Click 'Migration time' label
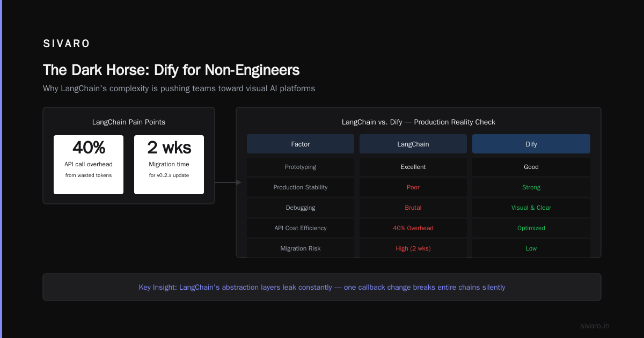Image resolution: width=644 pixels, height=338 pixels. coord(169,164)
